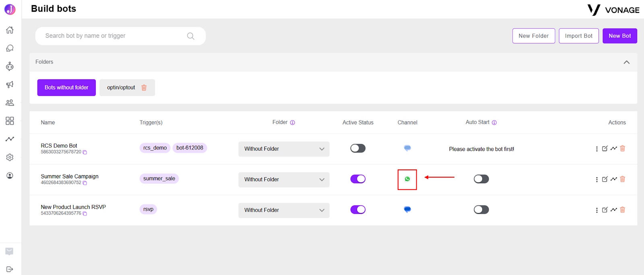Disable active status for Summer Sale Campaign

(358, 179)
